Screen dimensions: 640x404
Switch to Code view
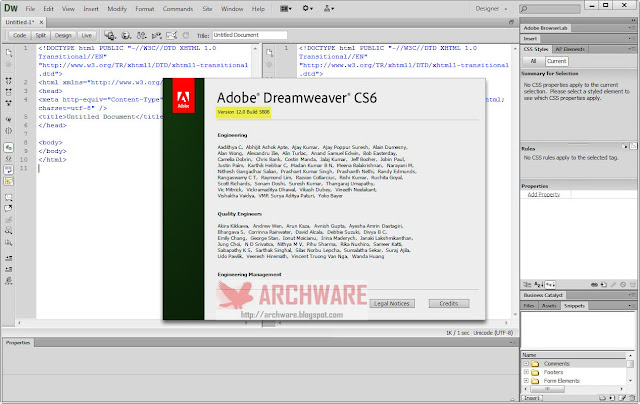point(19,36)
